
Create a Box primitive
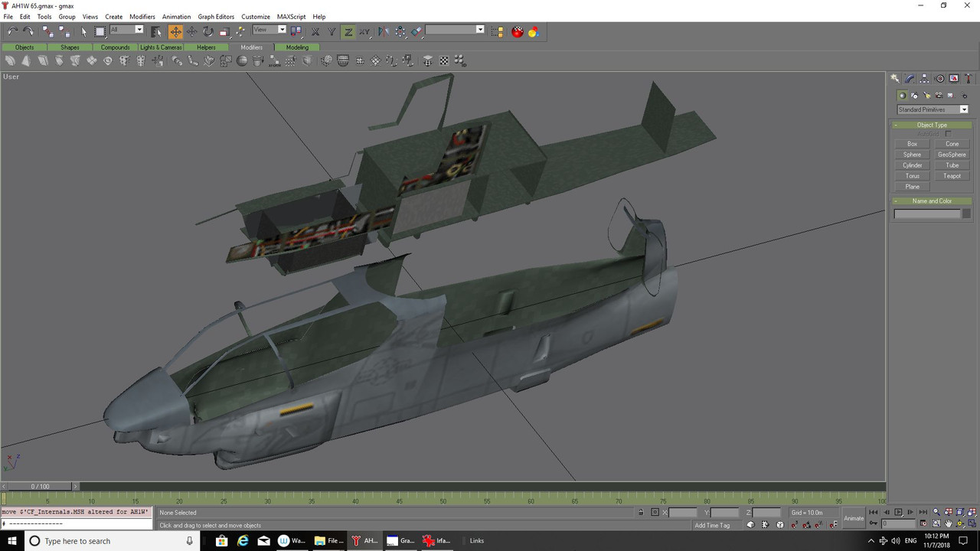tap(912, 144)
